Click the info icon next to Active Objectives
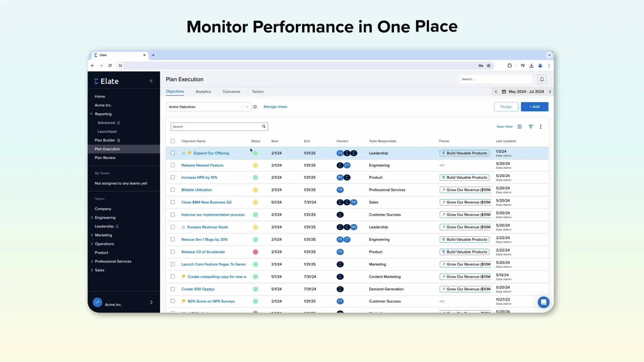This screenshot has height=362, width=644. [255, 107]
